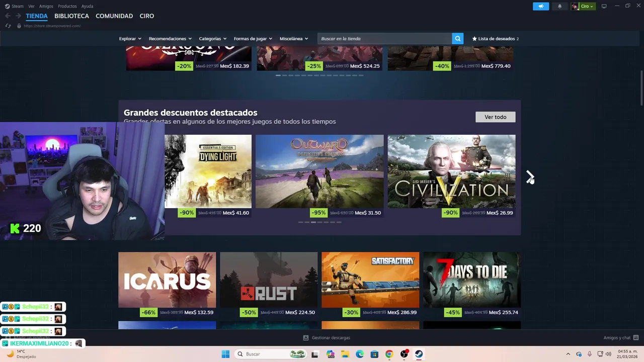
Task: Click the microphone tray icon
Action: click(590, 354)
